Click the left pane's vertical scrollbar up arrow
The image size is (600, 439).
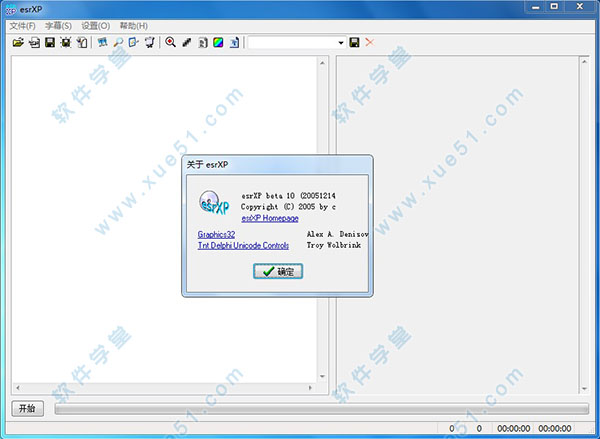click(322, 63)
